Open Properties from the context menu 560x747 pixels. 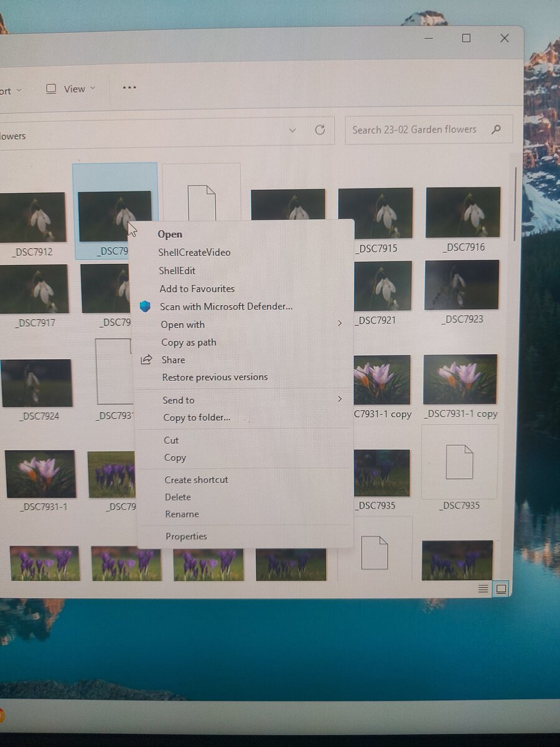[x=186, y=536]
